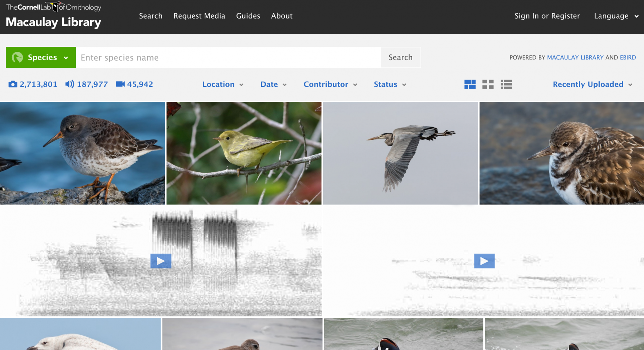Filter by photos using the camera icon
The image size is (644, 350).
(x=13, y=84)
